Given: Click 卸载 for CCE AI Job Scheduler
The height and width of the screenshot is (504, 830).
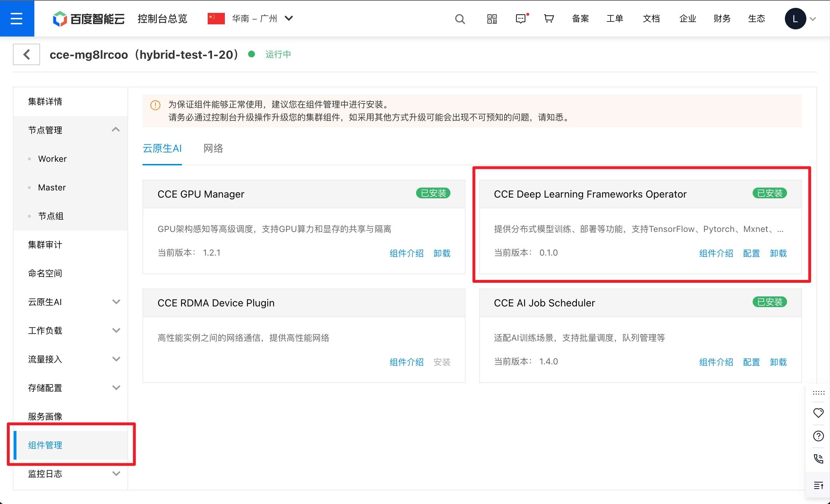Looking at the screenshot, I should [778, 362].
